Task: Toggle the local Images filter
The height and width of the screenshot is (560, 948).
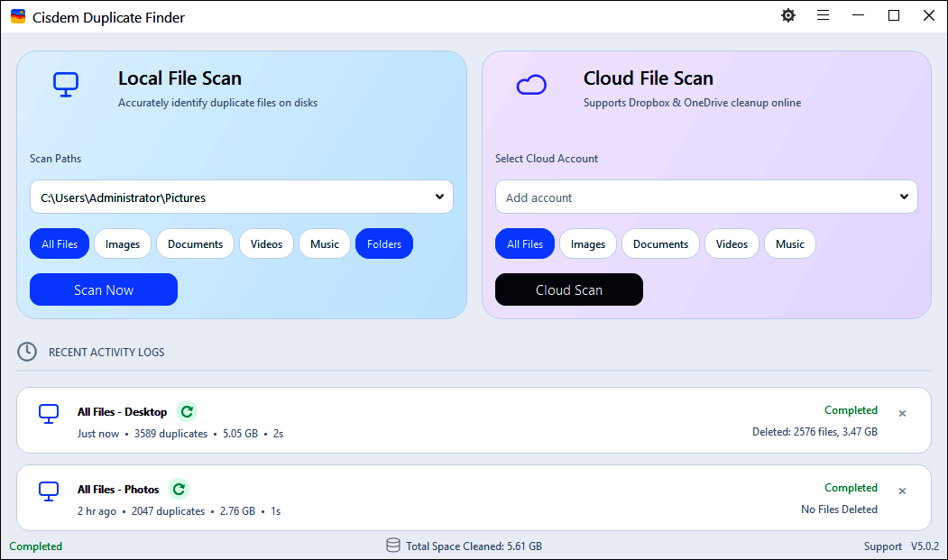Action: coord(123,243)
